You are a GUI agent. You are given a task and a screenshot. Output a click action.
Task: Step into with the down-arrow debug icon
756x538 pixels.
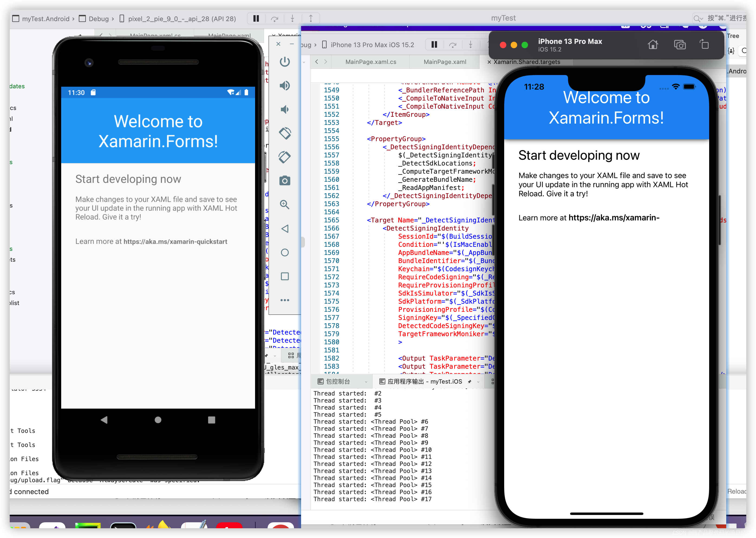[x=293, y=18]
